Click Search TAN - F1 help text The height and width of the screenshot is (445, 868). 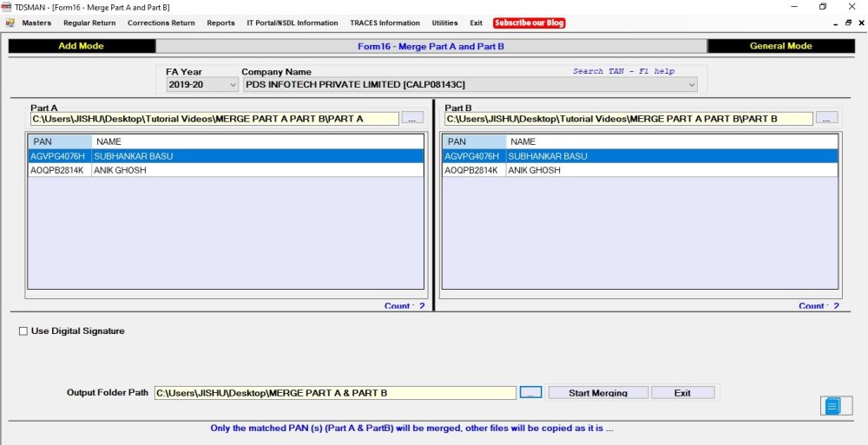coord(623,71)
